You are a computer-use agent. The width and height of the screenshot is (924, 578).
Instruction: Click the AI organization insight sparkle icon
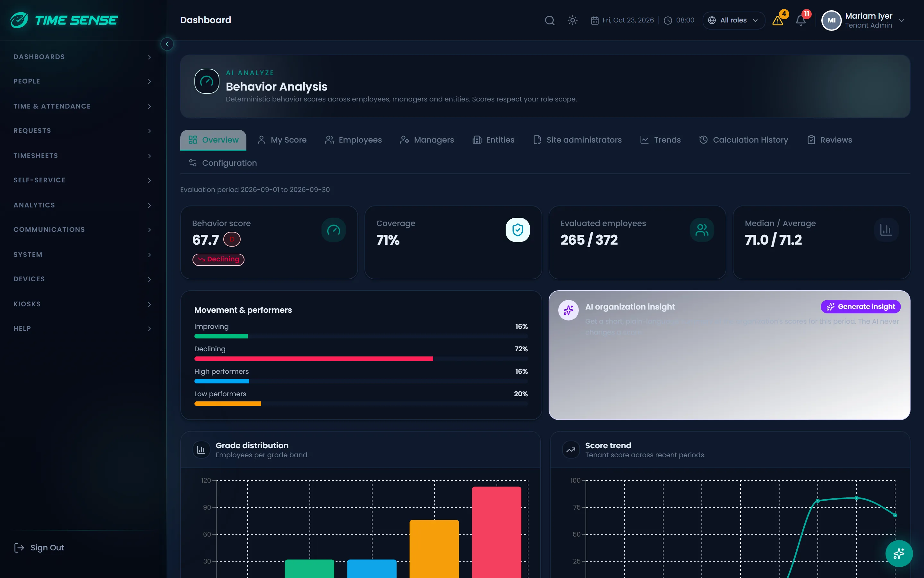568,310
